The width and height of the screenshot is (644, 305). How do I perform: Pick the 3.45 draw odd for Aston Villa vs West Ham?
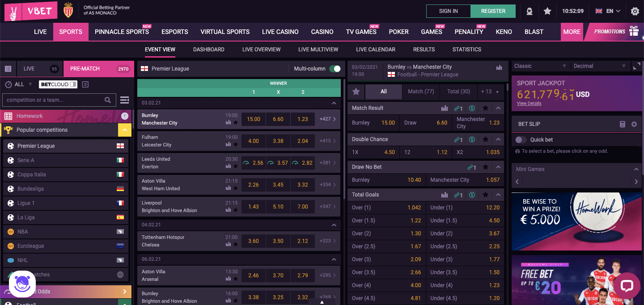pos(278,184)
